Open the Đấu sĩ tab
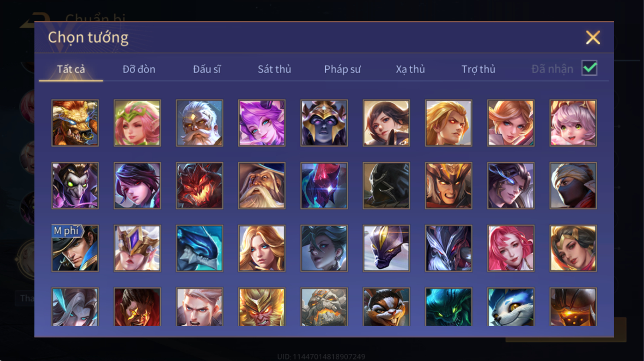 (207, 69)
